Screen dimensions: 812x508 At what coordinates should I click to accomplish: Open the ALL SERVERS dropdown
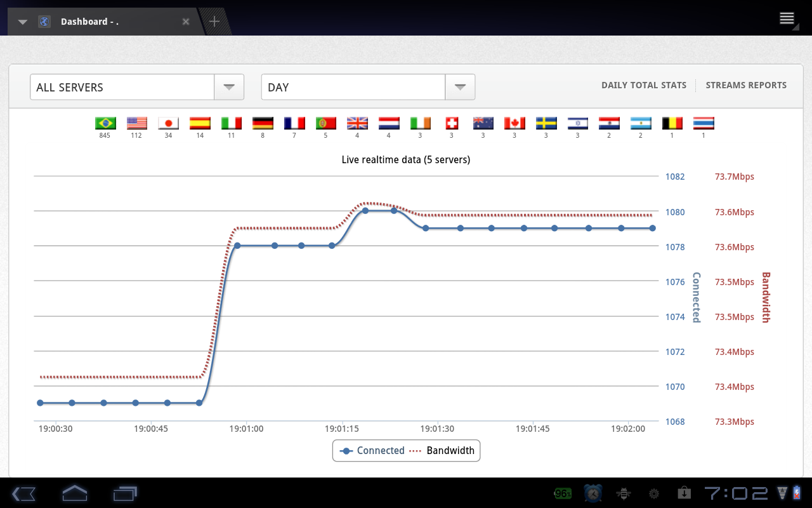(228, 87)
